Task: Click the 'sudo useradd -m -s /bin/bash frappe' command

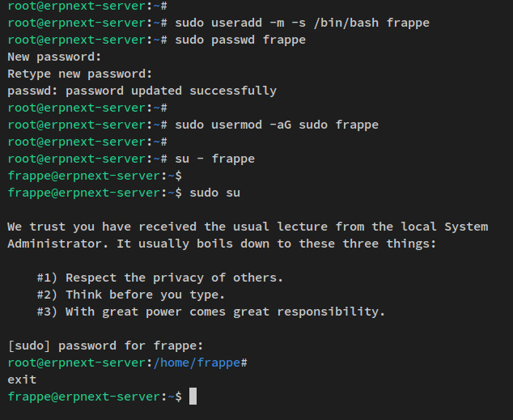Action: tap(302, 23)
